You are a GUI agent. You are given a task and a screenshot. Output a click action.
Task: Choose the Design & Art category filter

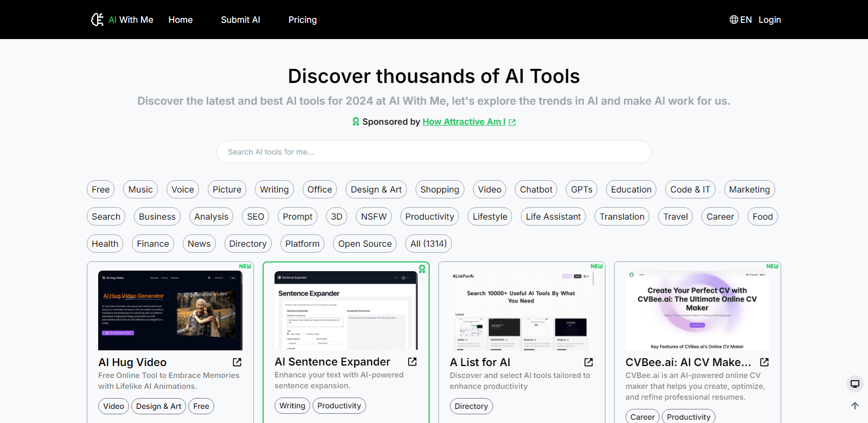tap(376, 189)
